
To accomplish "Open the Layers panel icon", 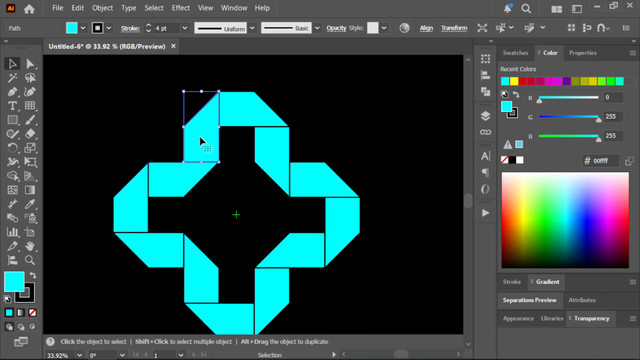I will pos(485,116).
